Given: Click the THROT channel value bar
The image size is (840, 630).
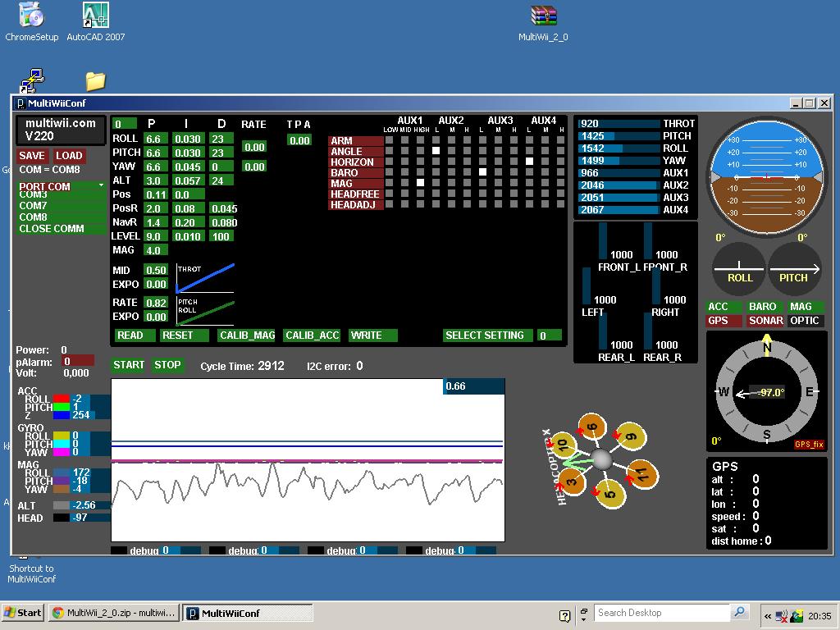Looking at the screenshot, I should point(619,124).
